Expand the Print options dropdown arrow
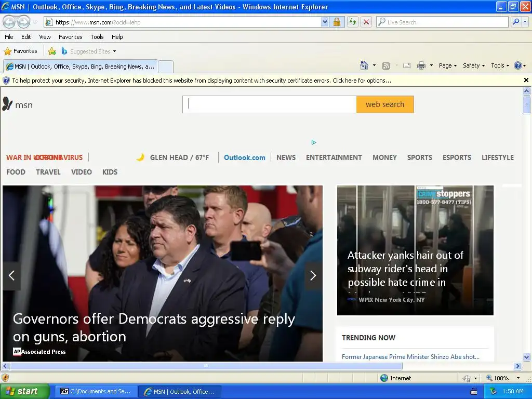 pos(431,65)
